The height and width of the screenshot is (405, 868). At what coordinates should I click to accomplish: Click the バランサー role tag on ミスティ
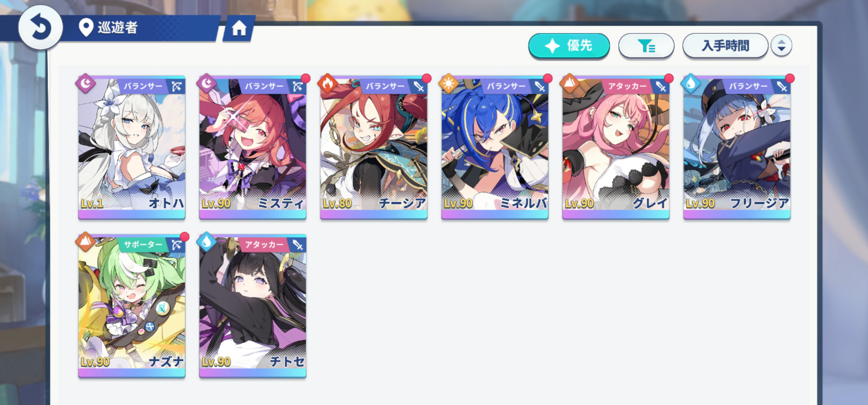pos(263,86)
